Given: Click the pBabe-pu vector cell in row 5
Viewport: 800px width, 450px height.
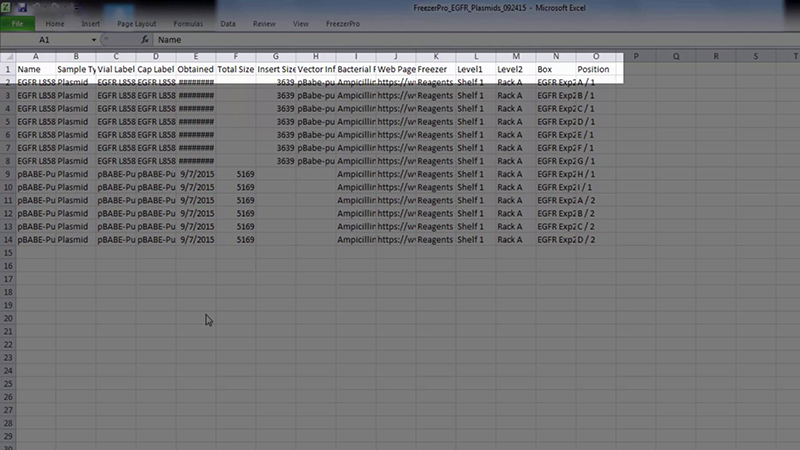Looking at the screenshot, I should pyautogui.click(x=316, y=121).
